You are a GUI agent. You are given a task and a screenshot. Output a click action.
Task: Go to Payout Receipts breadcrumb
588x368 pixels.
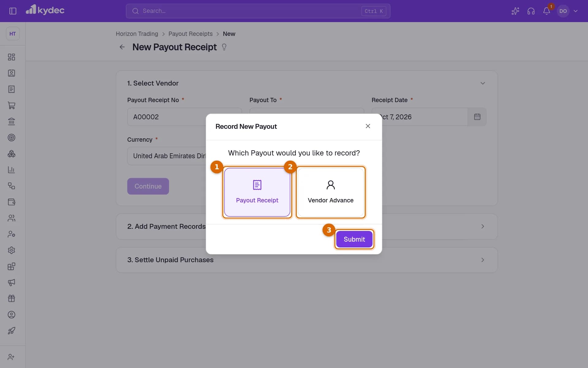[x=190, y=34]
